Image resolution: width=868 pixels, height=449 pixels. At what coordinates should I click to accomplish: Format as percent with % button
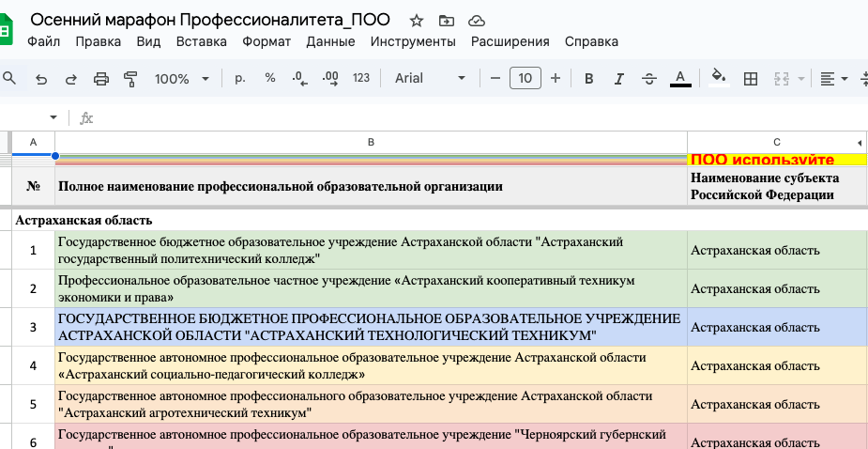coord(270,79)
